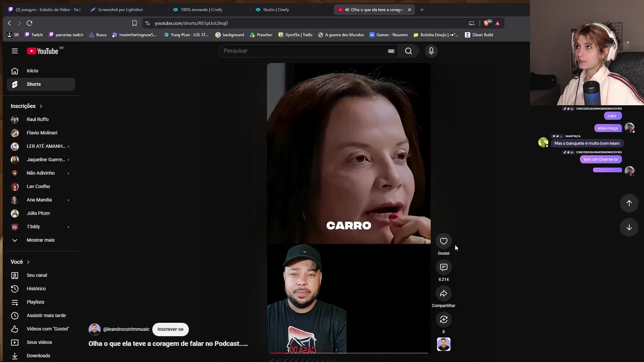
Task: Open the Brave Shields icon
Action: click(x=487, y=23)
